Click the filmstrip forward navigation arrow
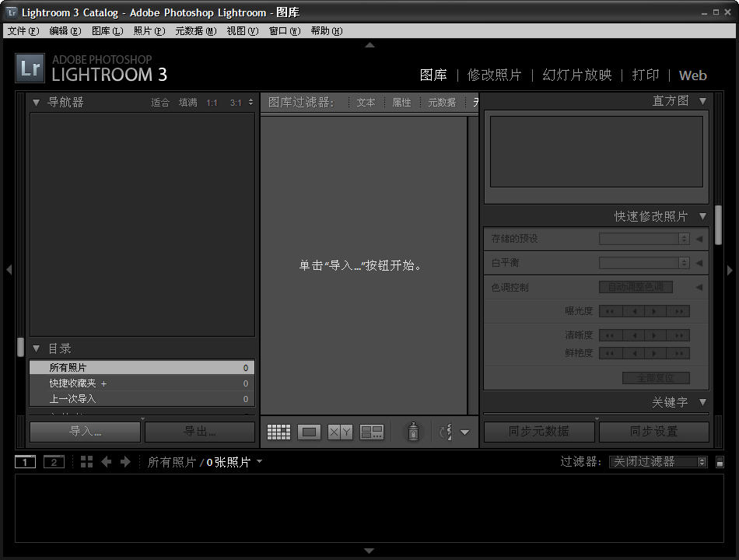739x560 pixels. pos(126,461)
